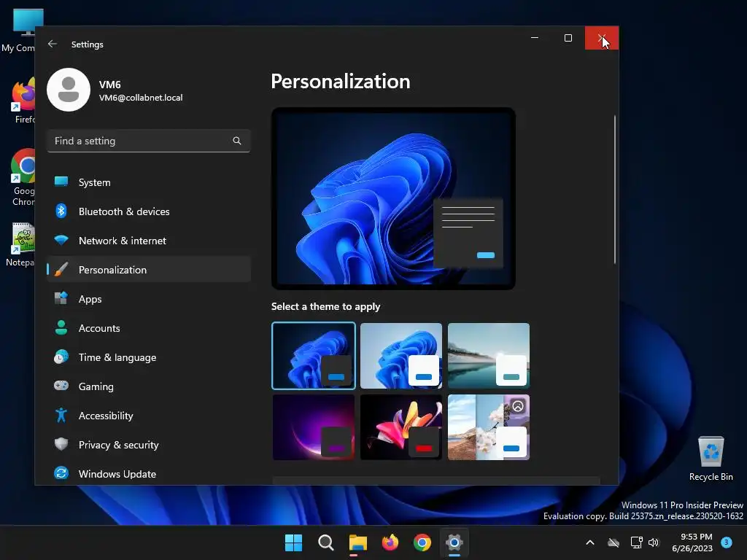Apply the Windows dark bloom theme
This screenshot has height=560, width=747.
pyautogui.click(x=314, y=356)
